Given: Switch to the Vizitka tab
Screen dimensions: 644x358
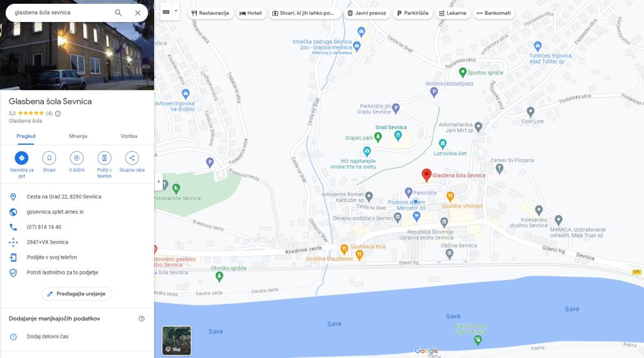Looking at the screenshot, I should point(129,136).
